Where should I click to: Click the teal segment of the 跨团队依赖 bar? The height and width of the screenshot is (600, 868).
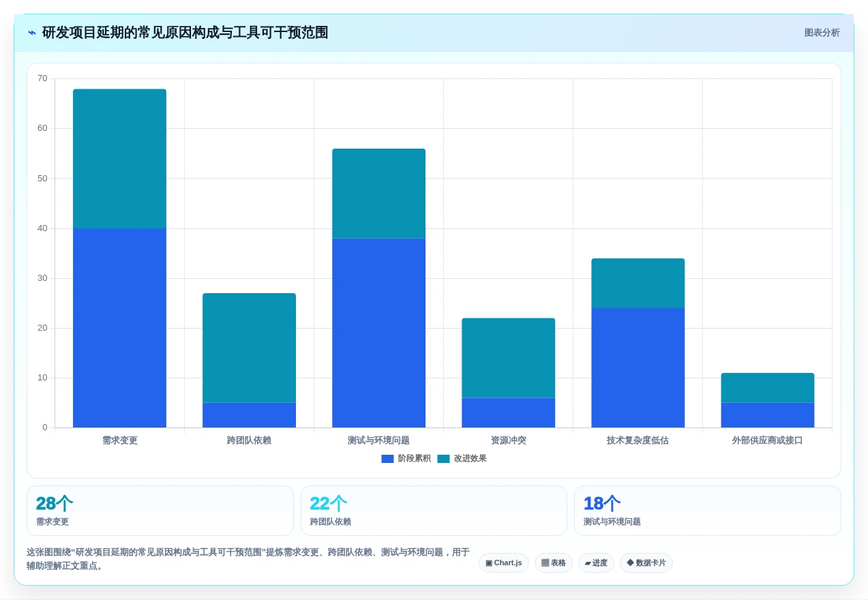click(249, 348)
